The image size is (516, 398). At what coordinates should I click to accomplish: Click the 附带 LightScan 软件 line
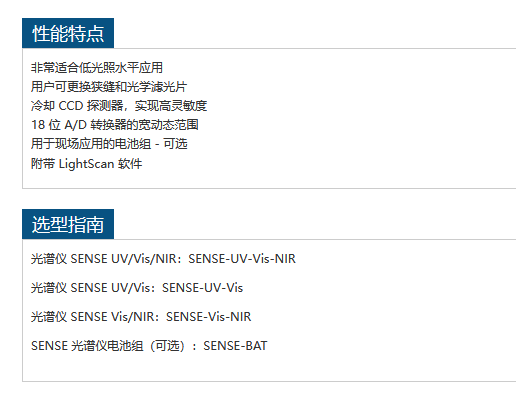pos(87,164)
